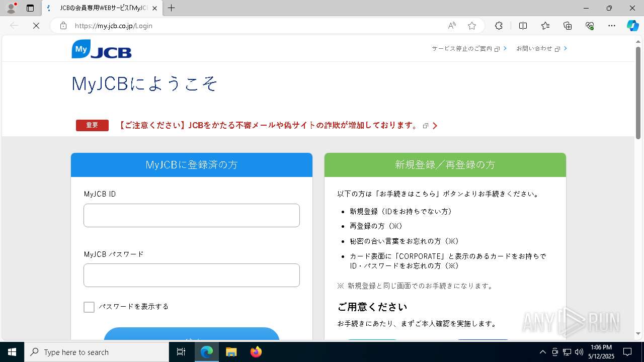The width and height of the screenshot is (644, 362).
Task: Show hidden system tray icons
Action: click(542, 352)
